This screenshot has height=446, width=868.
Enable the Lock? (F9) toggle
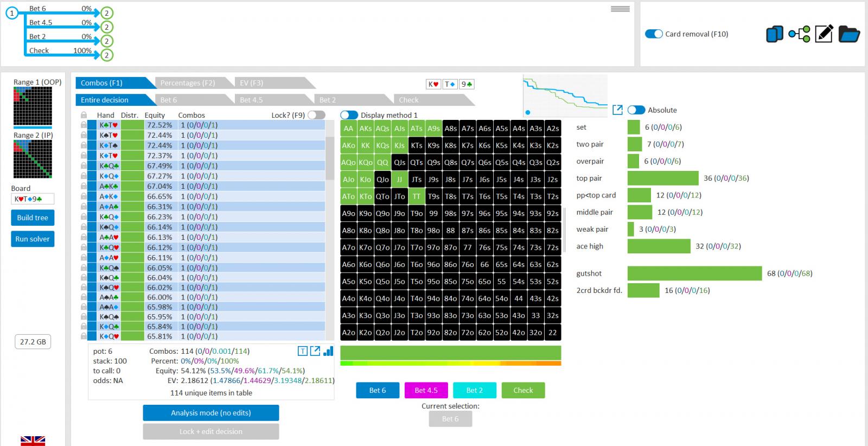point(316,115)
